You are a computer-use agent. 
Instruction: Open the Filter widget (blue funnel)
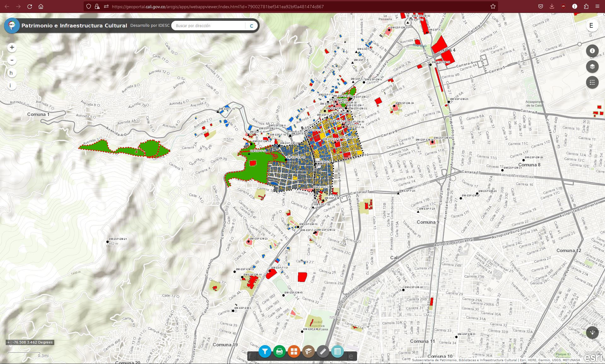click(265, 351)
